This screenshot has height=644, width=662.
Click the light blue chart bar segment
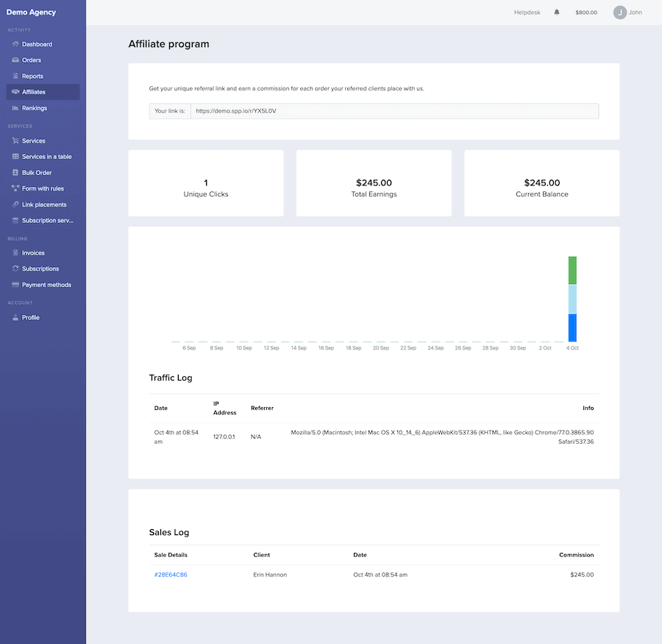point(572,299)
